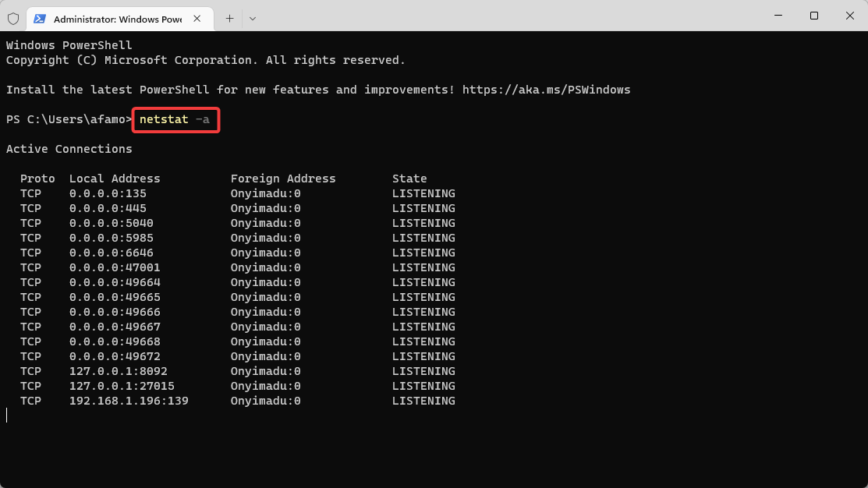The height and width of the screenshot is (488, 868).
Task: Click the Windows PowerShell title line
Action: pos(69,45)
